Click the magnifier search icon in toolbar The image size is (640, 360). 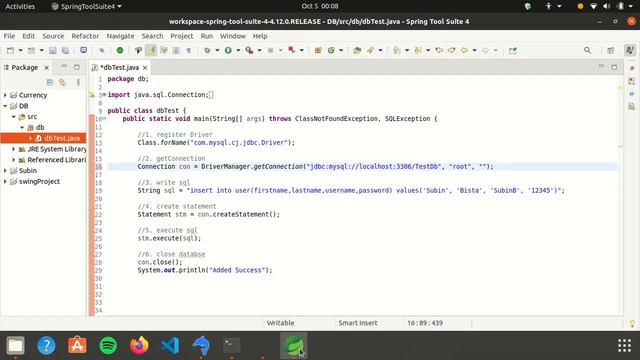pyautogui.click(x=587, y=50)
